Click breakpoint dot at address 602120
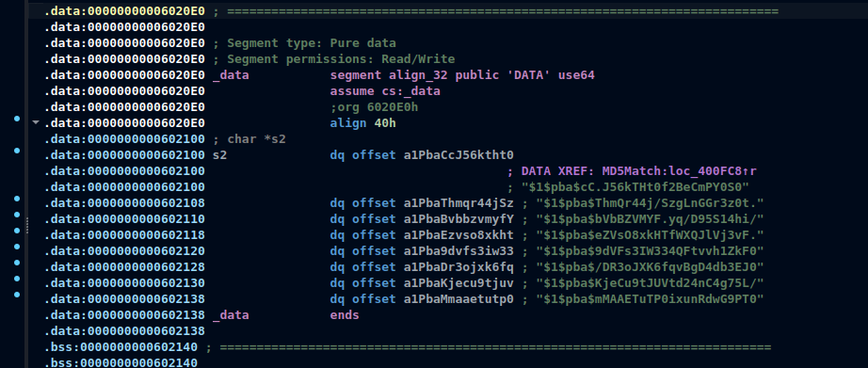The width and height of the screenshot is (868, 368). [x=17, y=247]
